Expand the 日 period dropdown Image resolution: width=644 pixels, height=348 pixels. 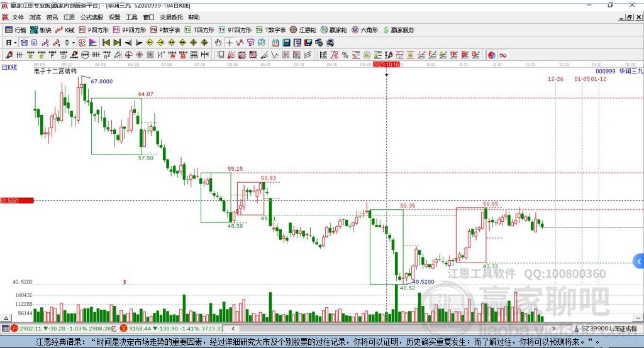[15, 43]
